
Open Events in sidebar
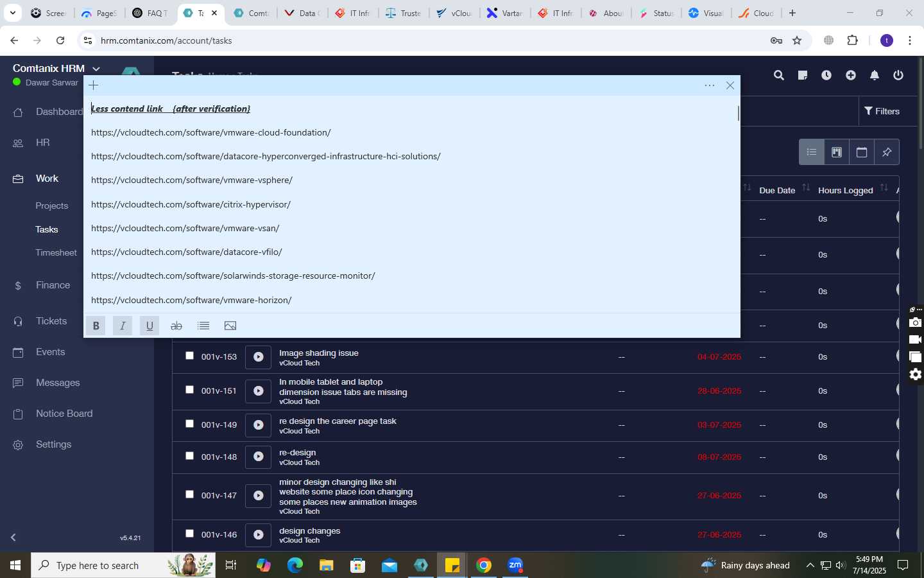pyautogui.click(x=50, y=352)
